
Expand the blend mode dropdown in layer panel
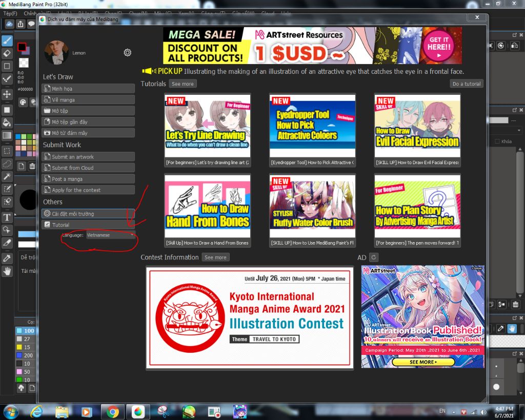click(x=519, y=130)
